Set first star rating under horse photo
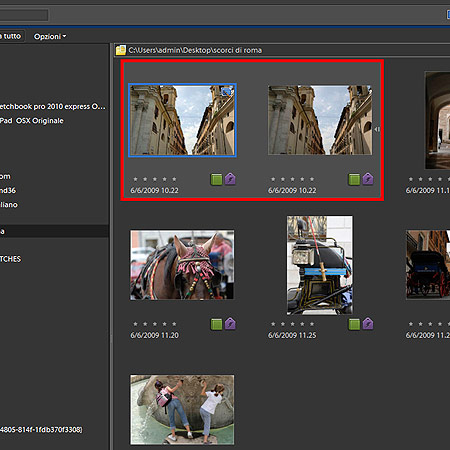The width and height of the screenshot is (450, 450). point(135,324)
